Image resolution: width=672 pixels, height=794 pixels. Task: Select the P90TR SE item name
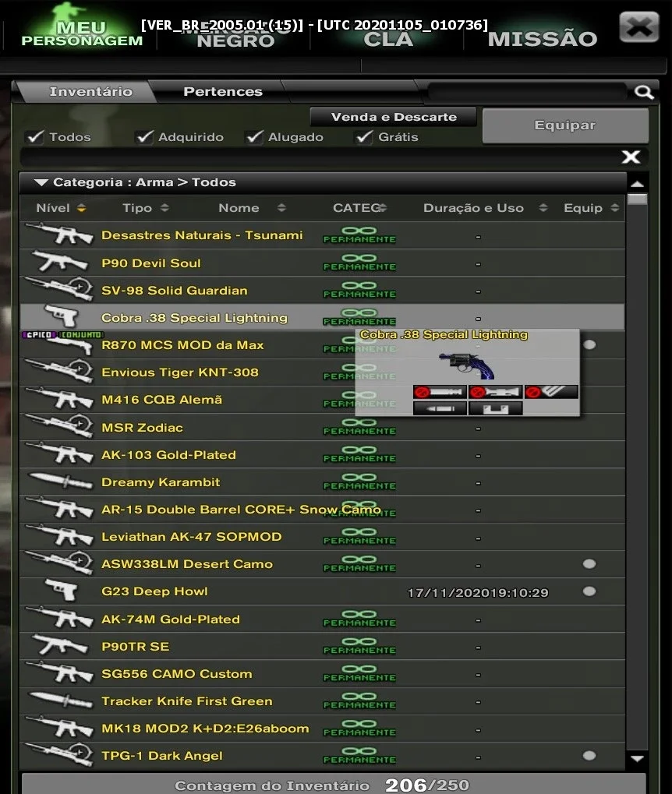pyautogui.click(x=136, y=647)
